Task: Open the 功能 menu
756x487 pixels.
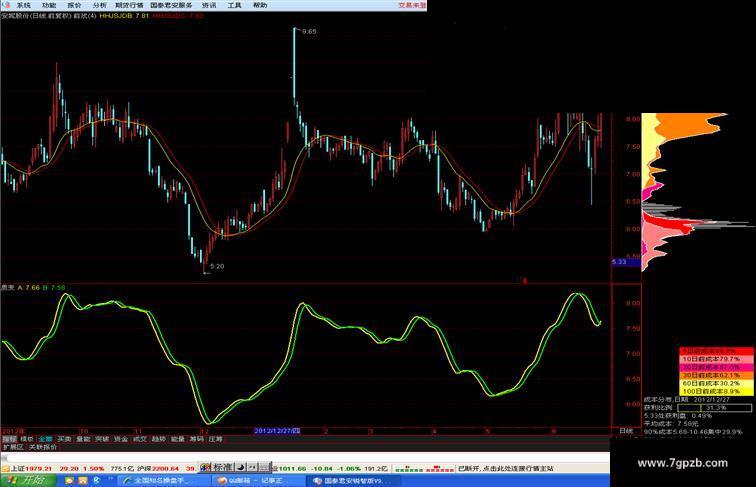Action: [49, 5]
